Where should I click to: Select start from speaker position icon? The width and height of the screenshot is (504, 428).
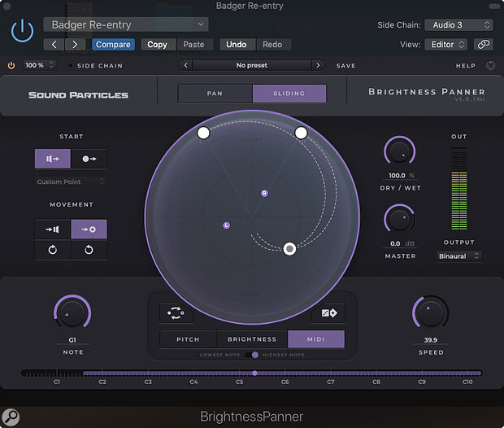point(53,159)
